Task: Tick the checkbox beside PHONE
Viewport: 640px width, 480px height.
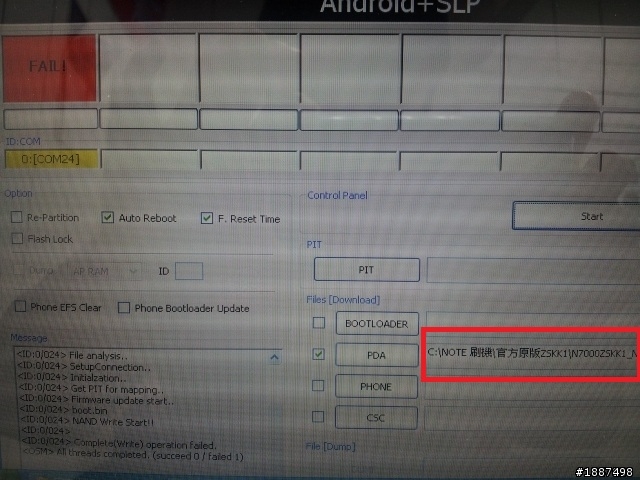Action: pyautogui.click(x=318, y=385)
